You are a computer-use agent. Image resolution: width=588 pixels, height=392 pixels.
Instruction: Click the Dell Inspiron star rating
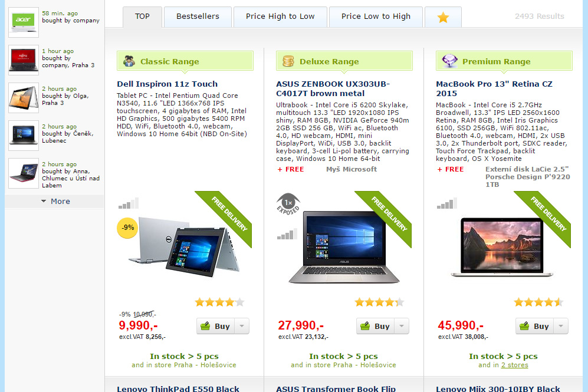pyautogui.click(x=219, y=302)
